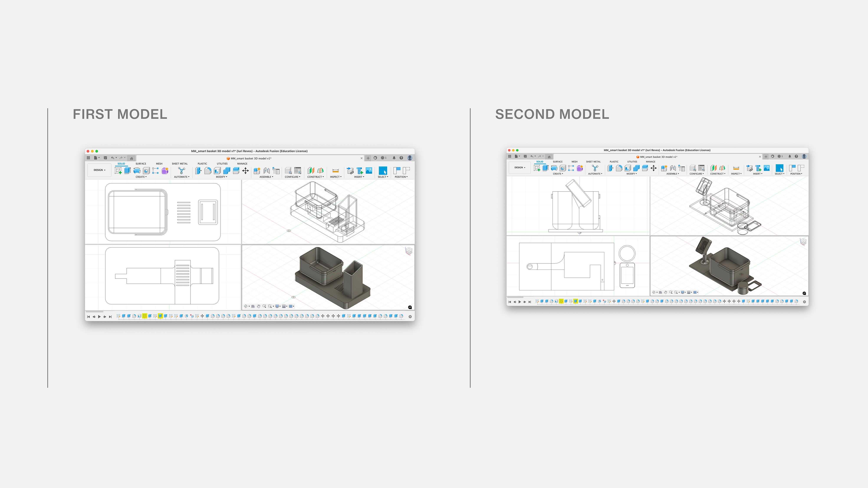Click Measure ruler icon in Second Model window
Image resolution: width=868 pixels, height=488 pixels.
[736, 168]
